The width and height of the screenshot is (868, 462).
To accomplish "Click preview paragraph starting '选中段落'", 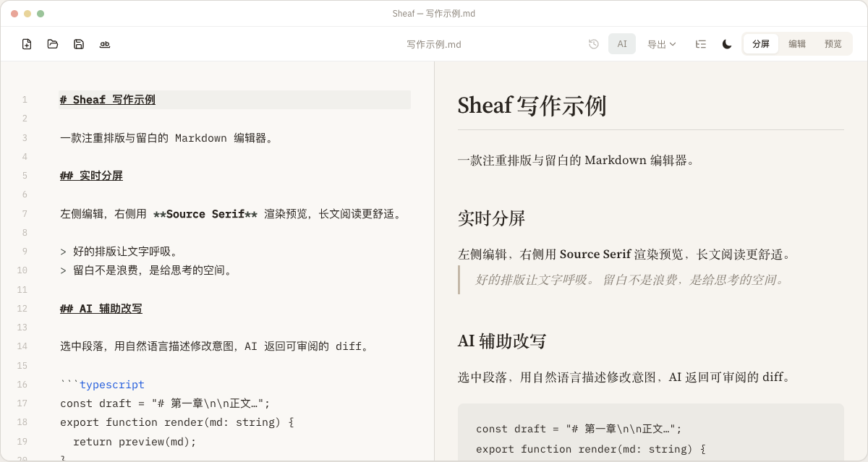I will point(625,377).
